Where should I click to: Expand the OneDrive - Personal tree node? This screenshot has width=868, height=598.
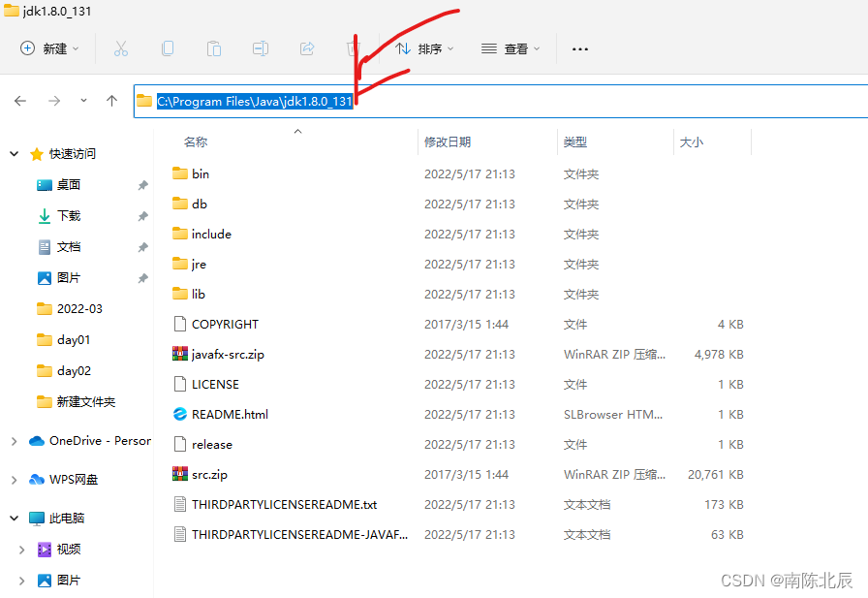pos(15,441)
